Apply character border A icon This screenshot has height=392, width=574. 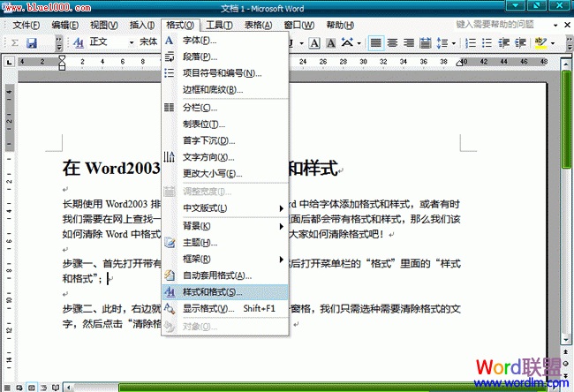[x=314, y=43]
